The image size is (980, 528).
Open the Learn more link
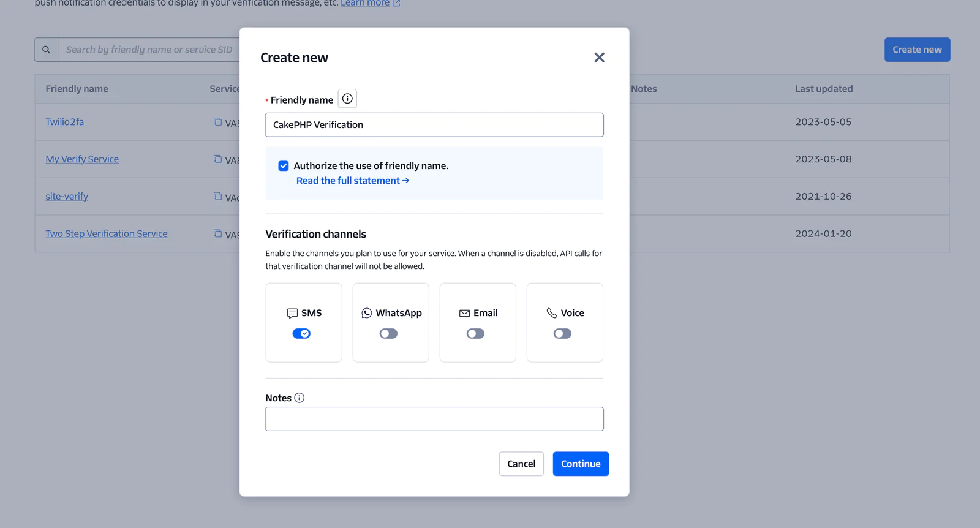(365, 3)
